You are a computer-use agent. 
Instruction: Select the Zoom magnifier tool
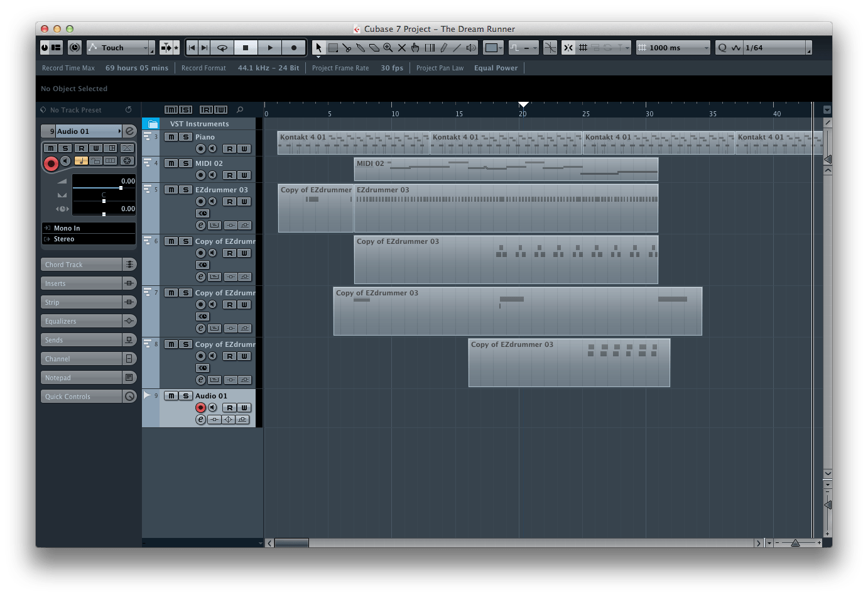(x=388, y=48)
